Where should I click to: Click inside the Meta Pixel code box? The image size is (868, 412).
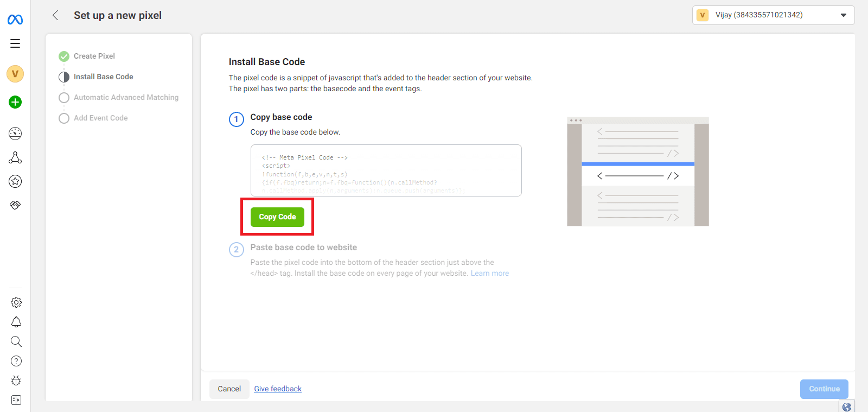(386, 170)
